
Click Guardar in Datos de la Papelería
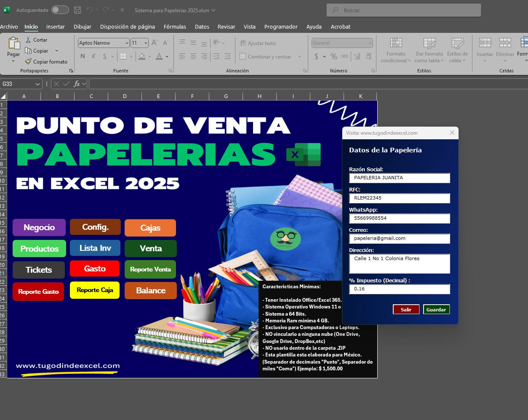click(436, 309)
